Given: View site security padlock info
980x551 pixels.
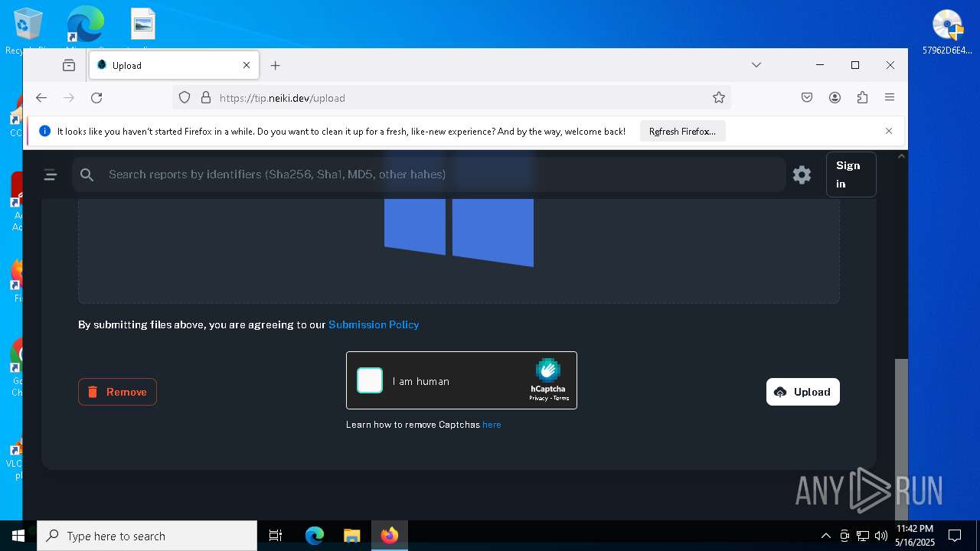Looking at the screenshot, I should pyautogui.click(x=205, y=97).
